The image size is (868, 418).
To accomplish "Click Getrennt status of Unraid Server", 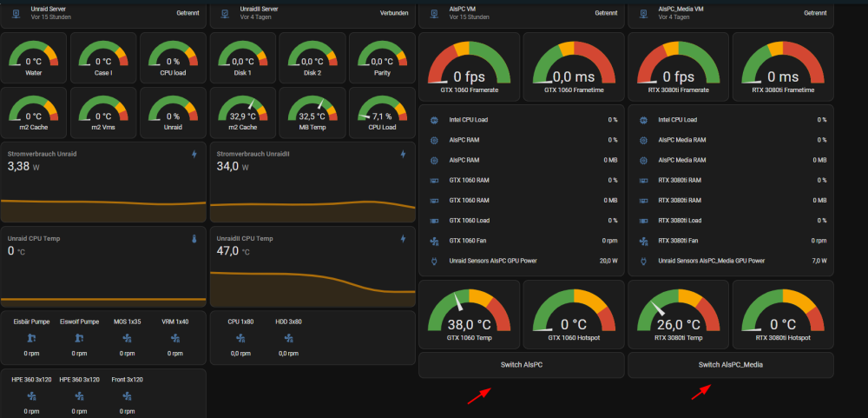I will [187, 13].
